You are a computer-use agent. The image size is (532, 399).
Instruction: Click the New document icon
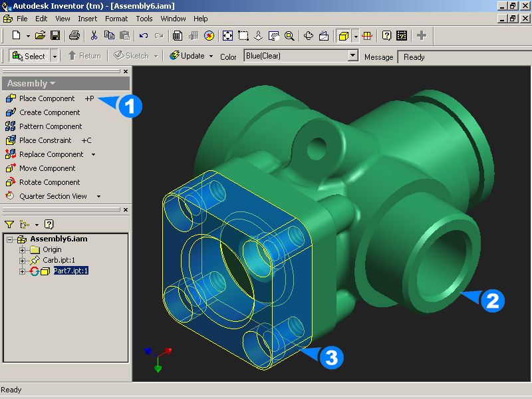tap(16, 35)
